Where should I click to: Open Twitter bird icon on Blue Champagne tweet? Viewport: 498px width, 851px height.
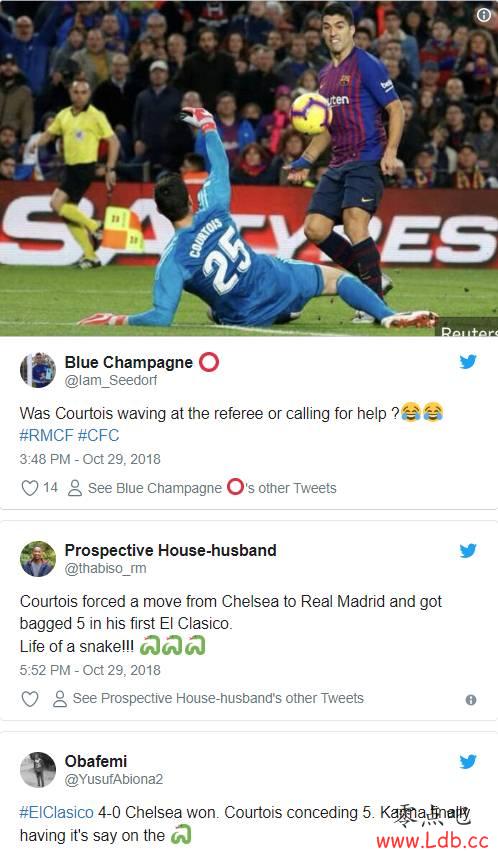pyautogui.click(x=468, y=362)
